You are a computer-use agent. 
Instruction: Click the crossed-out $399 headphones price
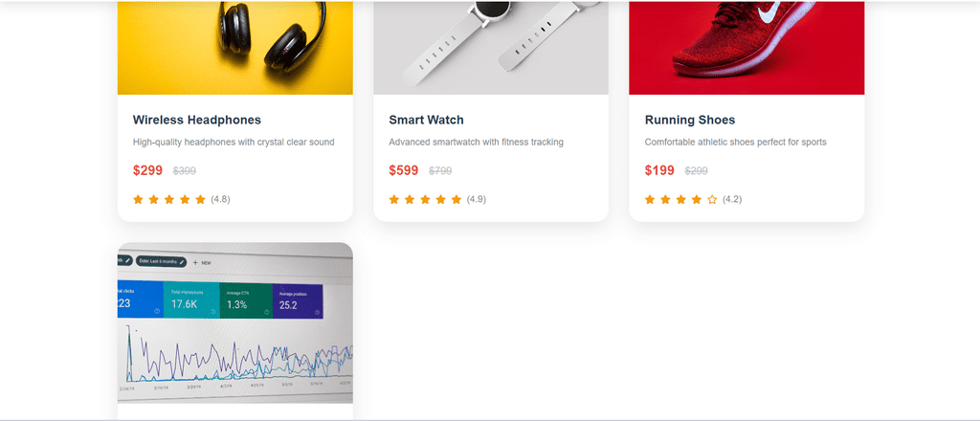click(x=185, y=171)
